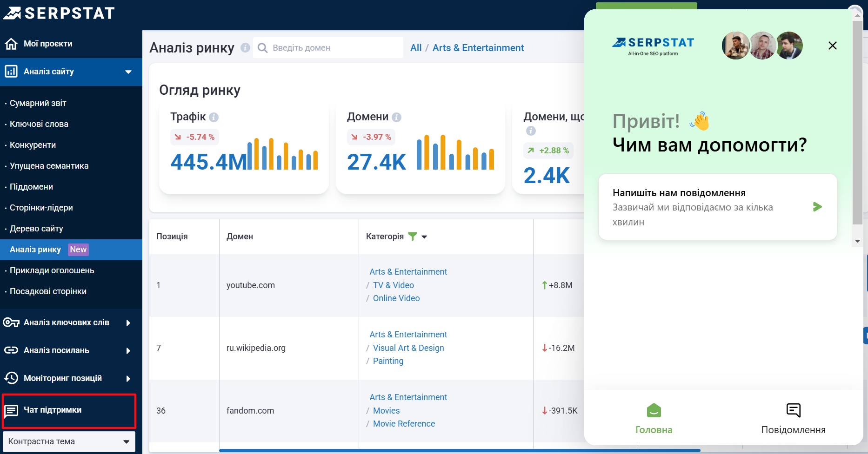
Task: Click the Serpstat logo in header
Action: click(59, 13)
